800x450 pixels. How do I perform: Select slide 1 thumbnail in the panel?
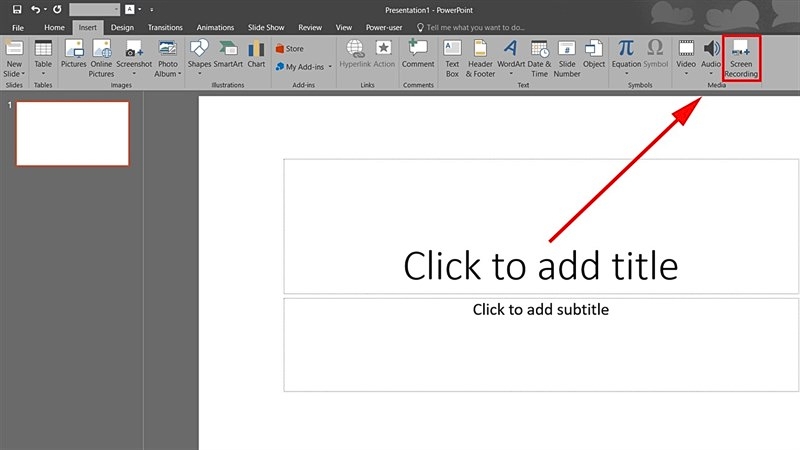pos(71,133)
